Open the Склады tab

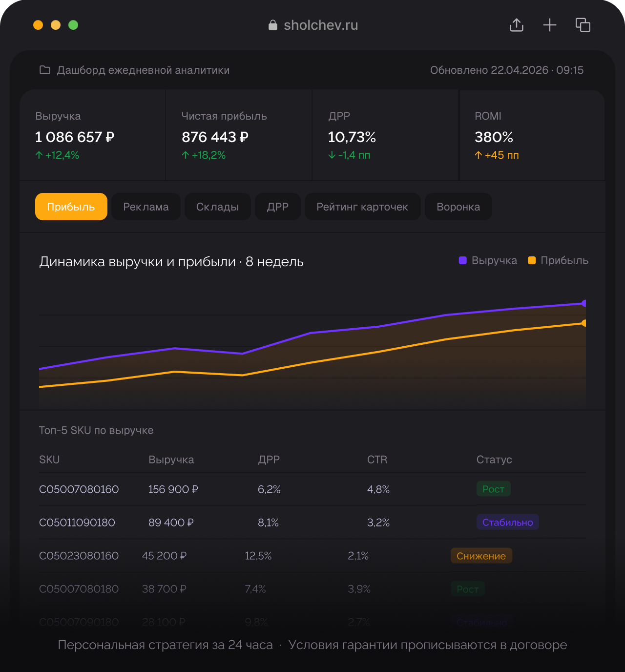[x=218, y=207]
